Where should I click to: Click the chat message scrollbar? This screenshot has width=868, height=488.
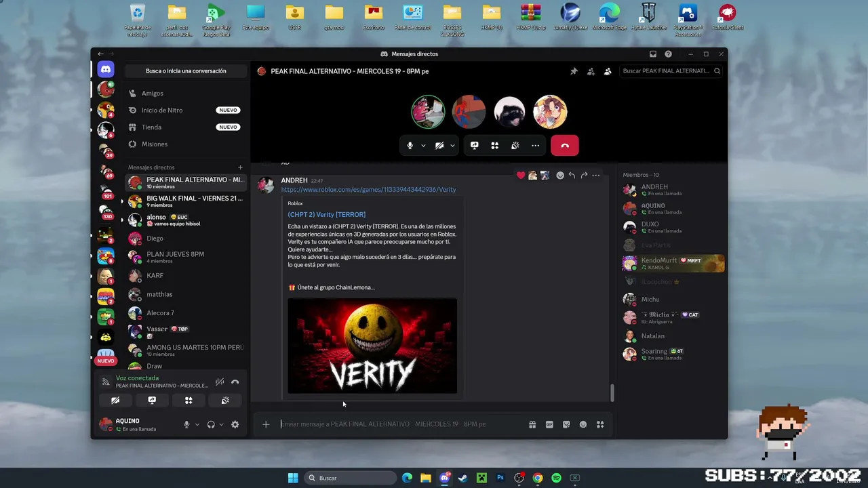point(612,393)
